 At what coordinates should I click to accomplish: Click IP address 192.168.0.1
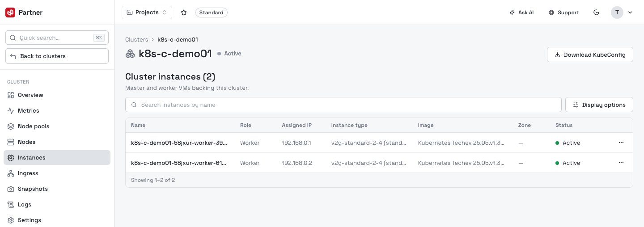(297, 143)
